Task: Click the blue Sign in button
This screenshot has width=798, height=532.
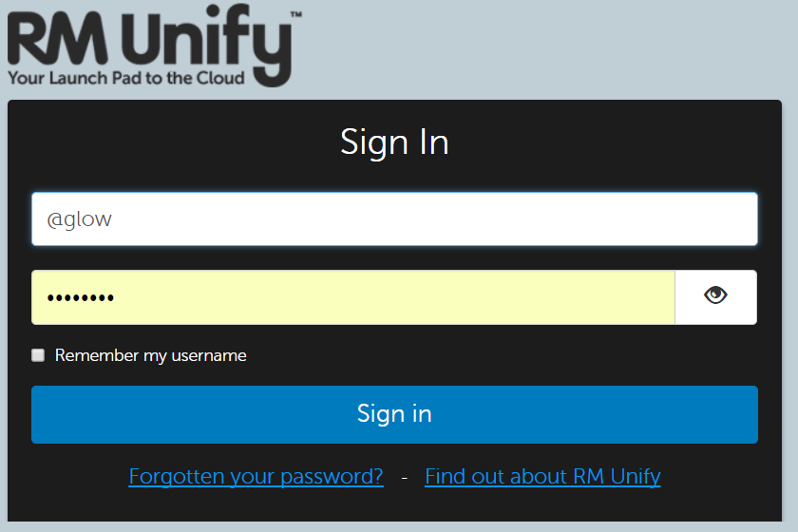Action: [x=394, y=414]
